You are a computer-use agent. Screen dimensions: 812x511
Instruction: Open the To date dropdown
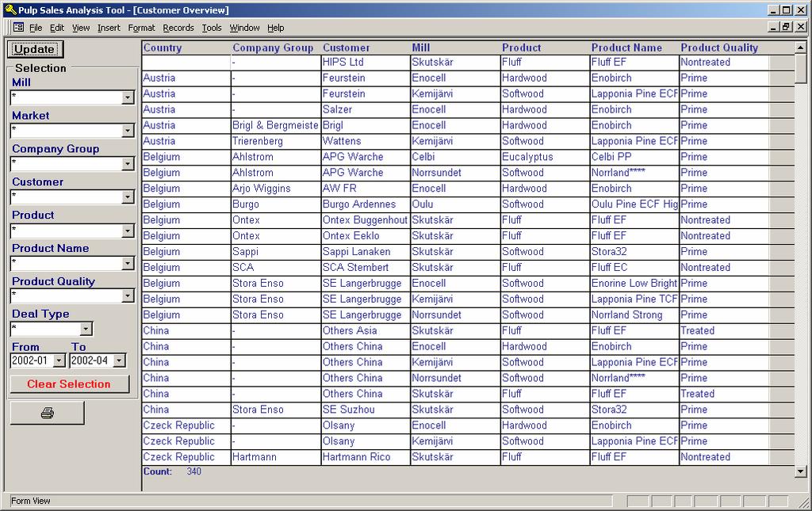click(x=120, y=360)
